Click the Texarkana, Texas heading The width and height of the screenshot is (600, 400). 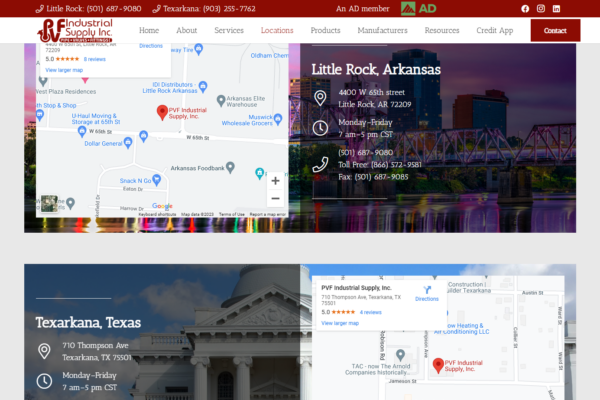point(88,323)
